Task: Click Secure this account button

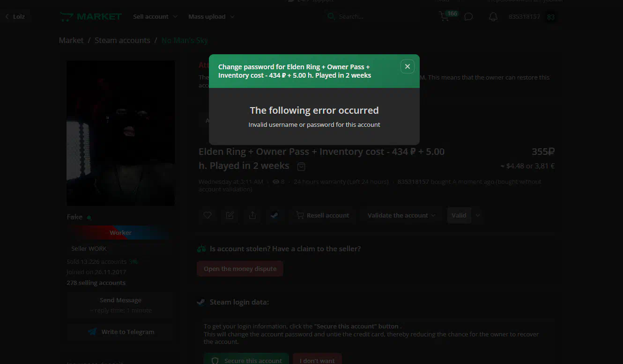Action: pyautogui.click(x=246, y=359)
